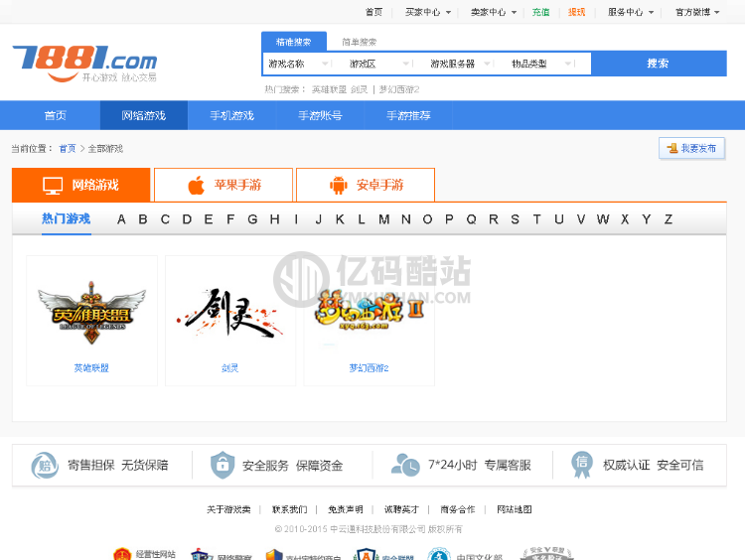Screen dimensions: 745x560
Task: Open the 英雄联盟 text link below its logo
Action: (x=91, y=368)
